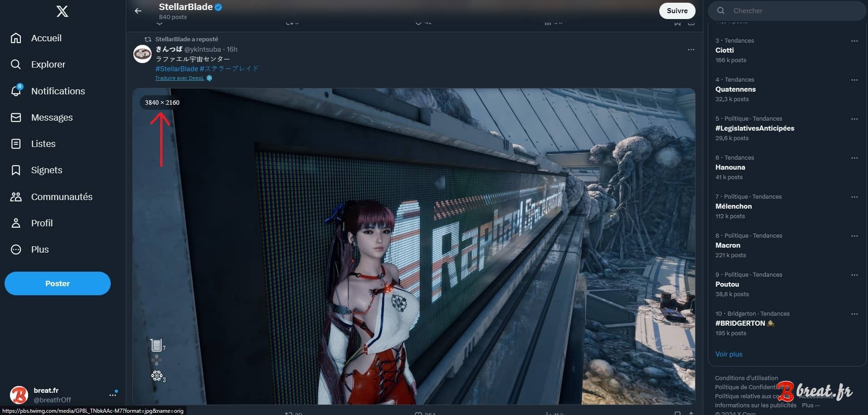Open Notifications from the left sidebar

(58, 91)
